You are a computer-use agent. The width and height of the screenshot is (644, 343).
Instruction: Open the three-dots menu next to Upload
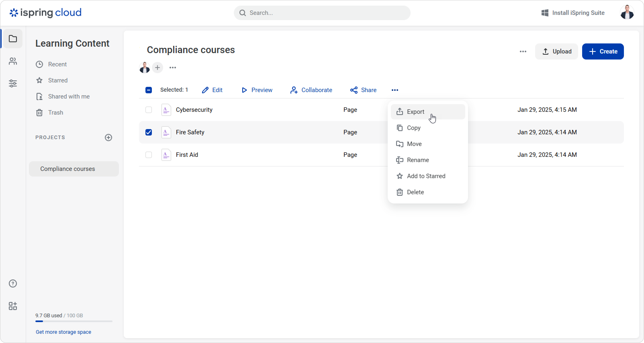523,51
